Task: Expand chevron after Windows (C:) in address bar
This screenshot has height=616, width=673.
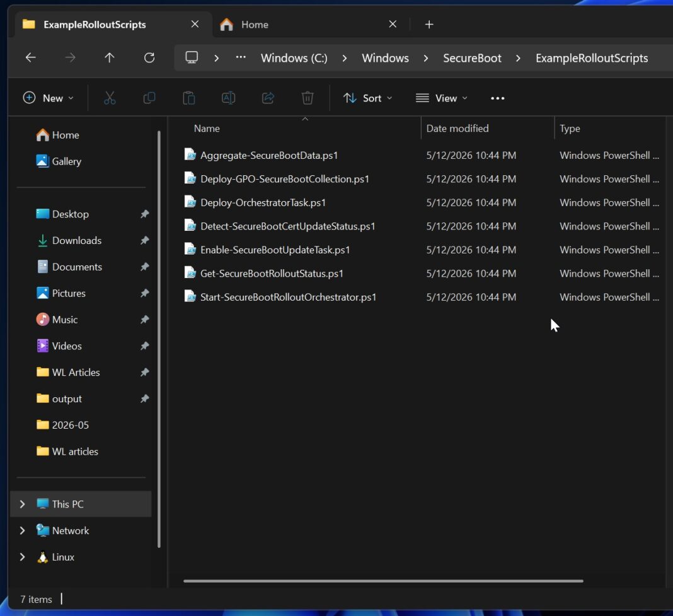Action: (x=344, y=58)
